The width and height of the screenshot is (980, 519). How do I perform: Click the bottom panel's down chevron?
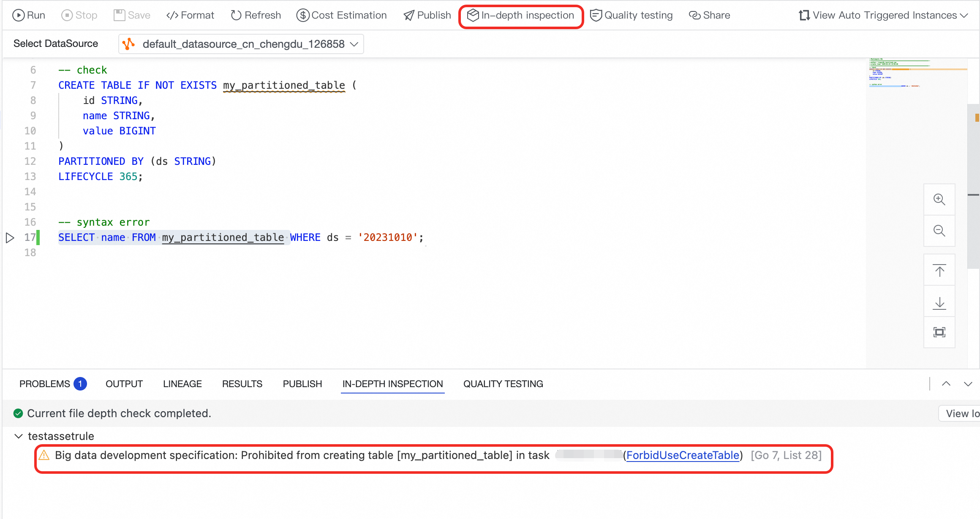[968, 384]
